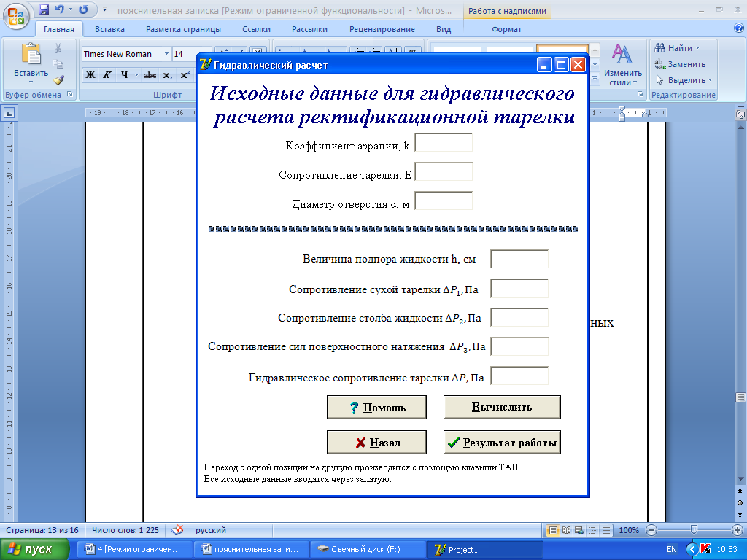Open the Times New Roman font dropdown
This screenshot has height=560, width=747.
pos(167,54)
